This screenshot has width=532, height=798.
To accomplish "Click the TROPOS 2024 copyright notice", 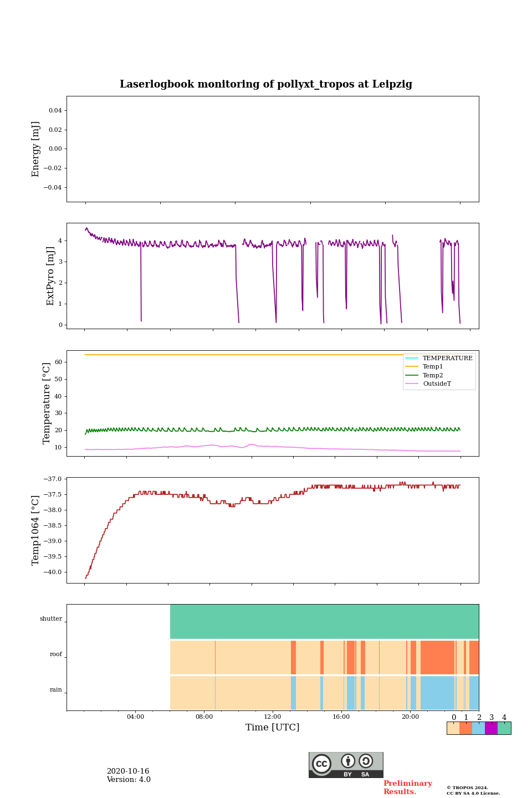I will pos(467,787).
